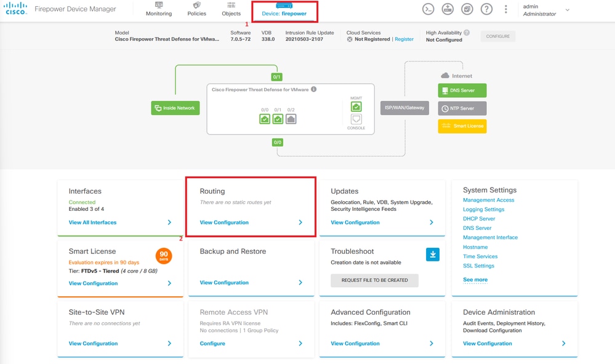This screenshot has width=615, height=364.
Task: Click the Firepower Device Manager title
Action: (75, 9)
